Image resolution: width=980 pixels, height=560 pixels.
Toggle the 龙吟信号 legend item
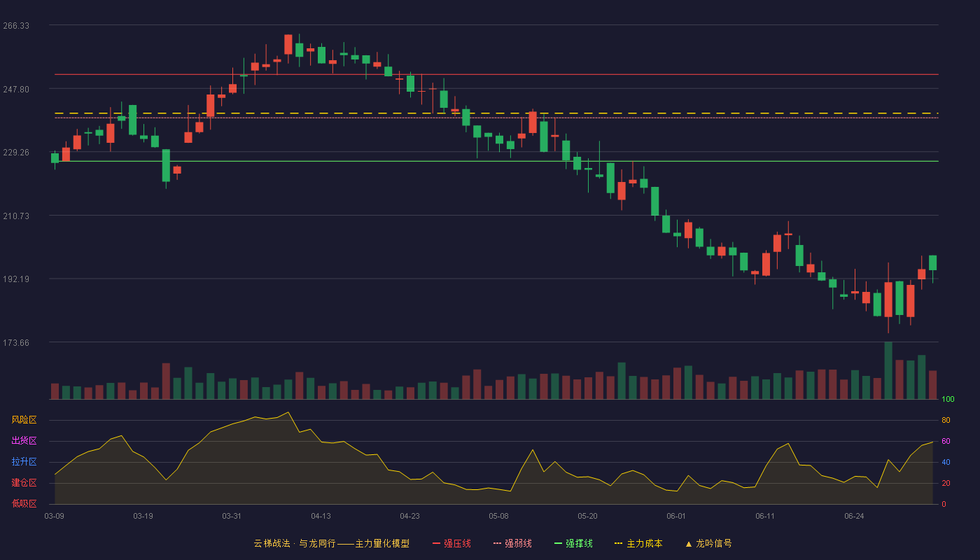click(x=708, y=543)
